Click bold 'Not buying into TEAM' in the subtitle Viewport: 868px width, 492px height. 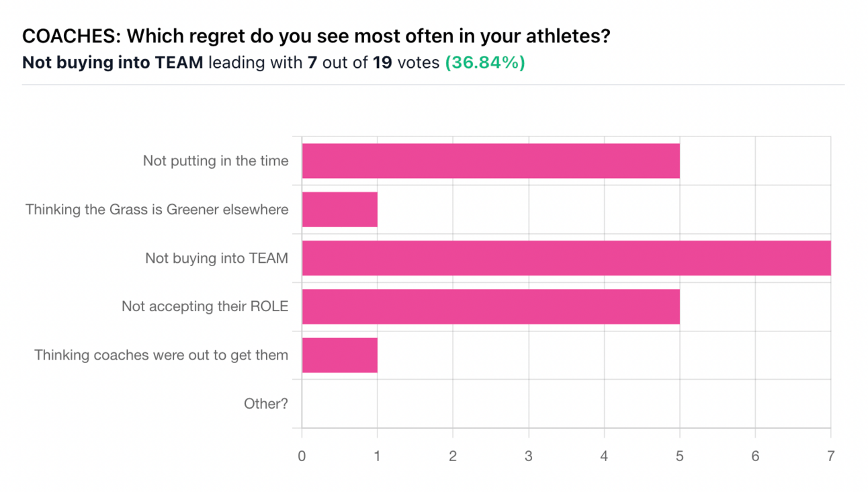[x=112, y=63]
